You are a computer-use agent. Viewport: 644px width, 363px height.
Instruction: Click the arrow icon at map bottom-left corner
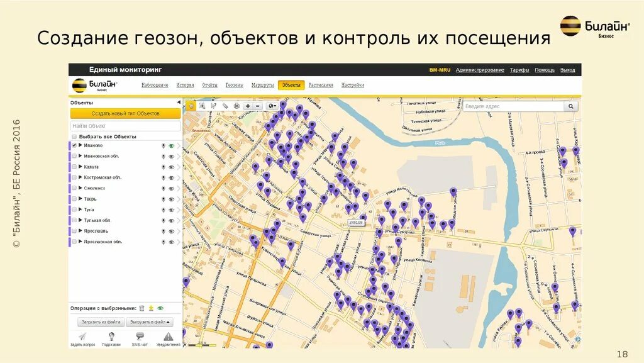(185, 345)
